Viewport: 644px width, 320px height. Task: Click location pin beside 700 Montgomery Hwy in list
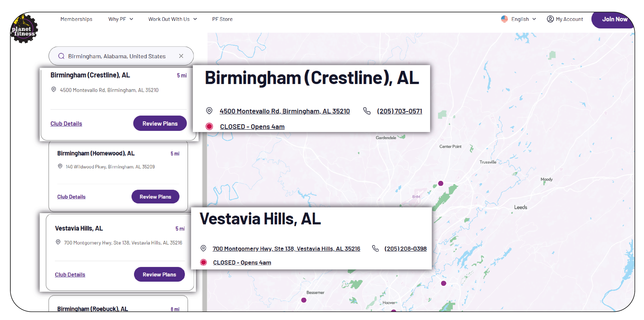[58, 242]
